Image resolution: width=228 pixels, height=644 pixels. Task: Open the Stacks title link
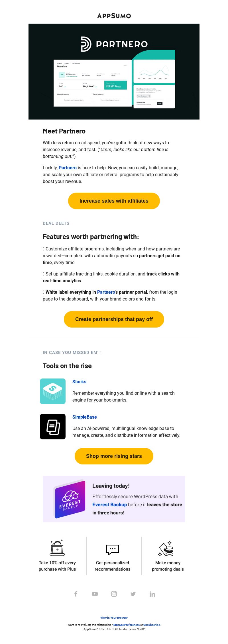79,382
